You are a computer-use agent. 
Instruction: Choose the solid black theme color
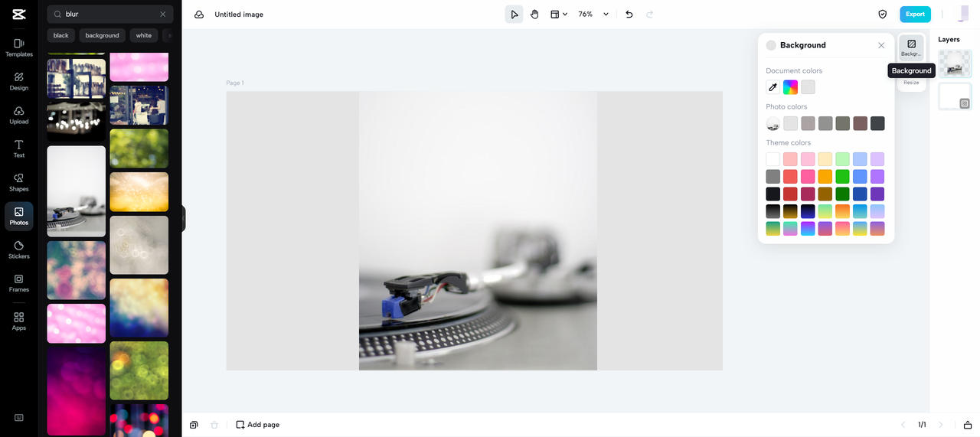point(773,194)
